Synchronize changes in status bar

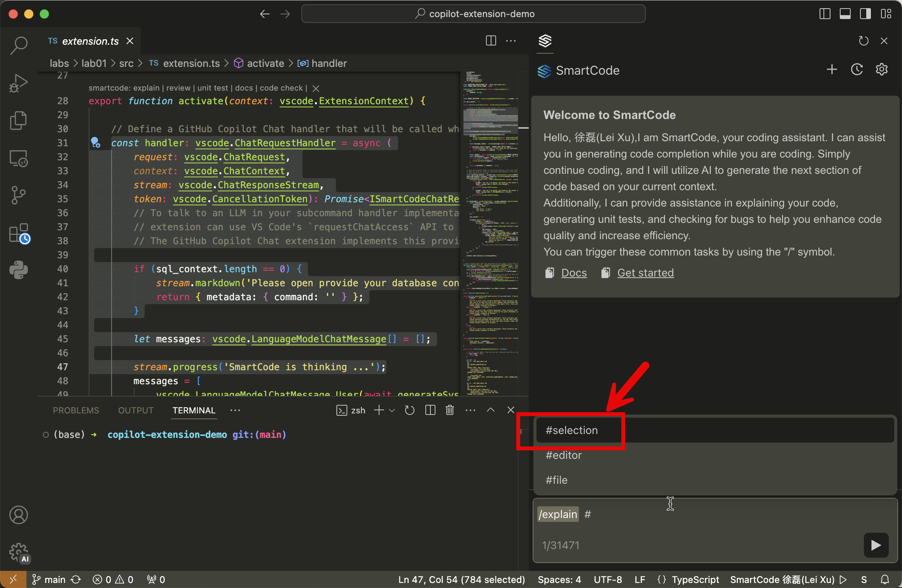point(76,579)
